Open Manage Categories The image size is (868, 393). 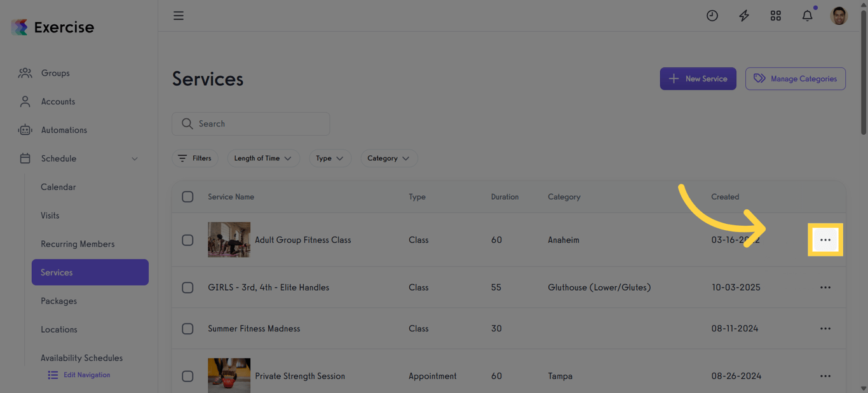coord(795,78)
